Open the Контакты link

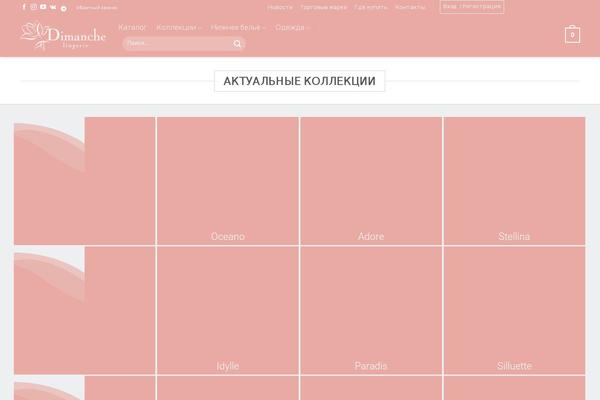tap(410, 7)
